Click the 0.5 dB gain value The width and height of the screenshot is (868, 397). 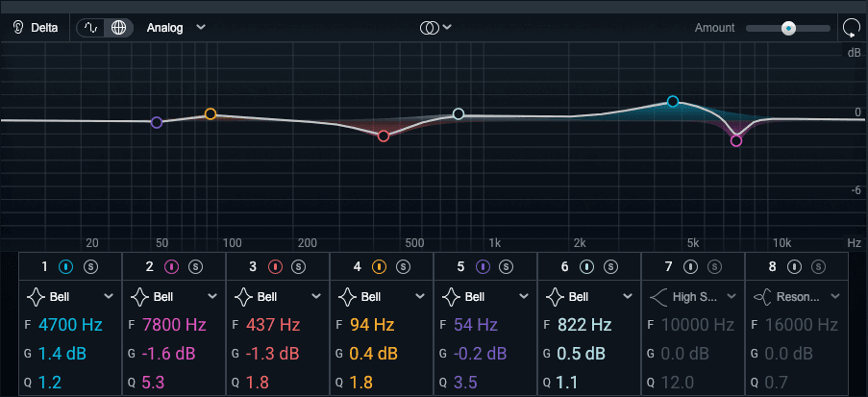tap(583, 353)
